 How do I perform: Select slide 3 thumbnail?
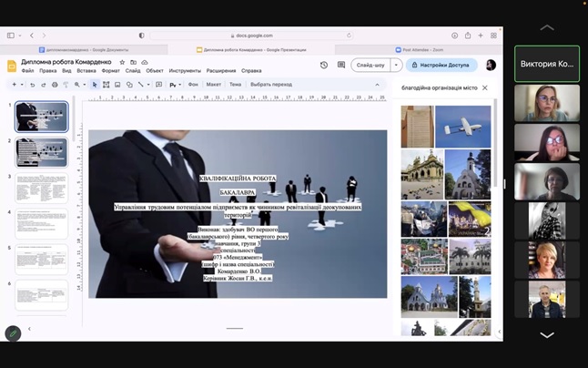pos(41,188)
